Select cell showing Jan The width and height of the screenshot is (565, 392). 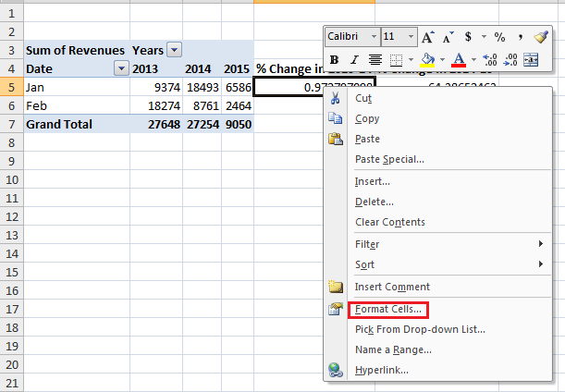(77, 87)
